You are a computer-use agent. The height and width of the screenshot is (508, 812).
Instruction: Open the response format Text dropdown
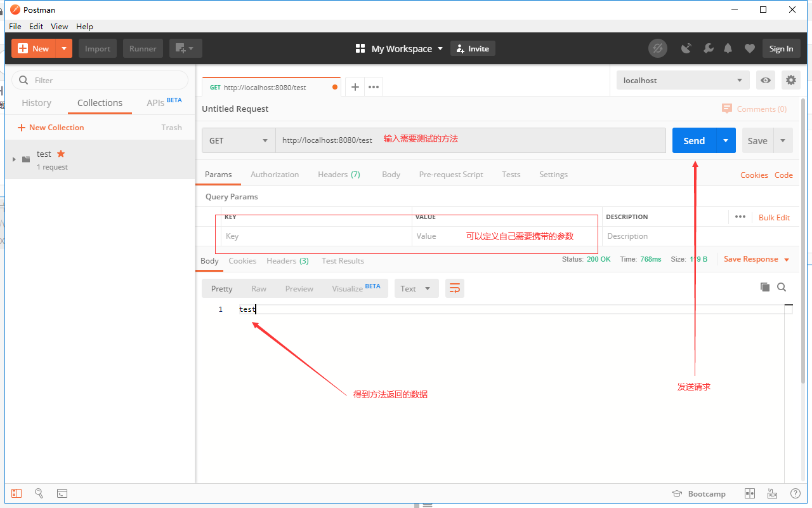point(416,288)
